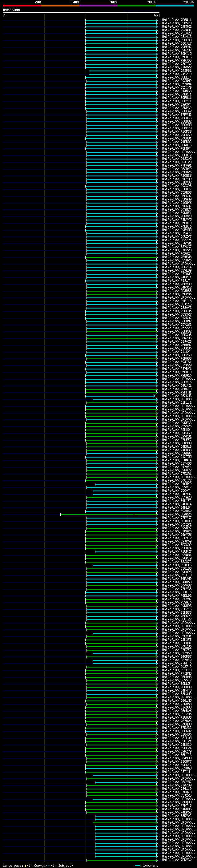Viewport: 197px width, 868px height.
Task: Select hit label UniRef100_Q5C0T4
Action: point(177,491)
